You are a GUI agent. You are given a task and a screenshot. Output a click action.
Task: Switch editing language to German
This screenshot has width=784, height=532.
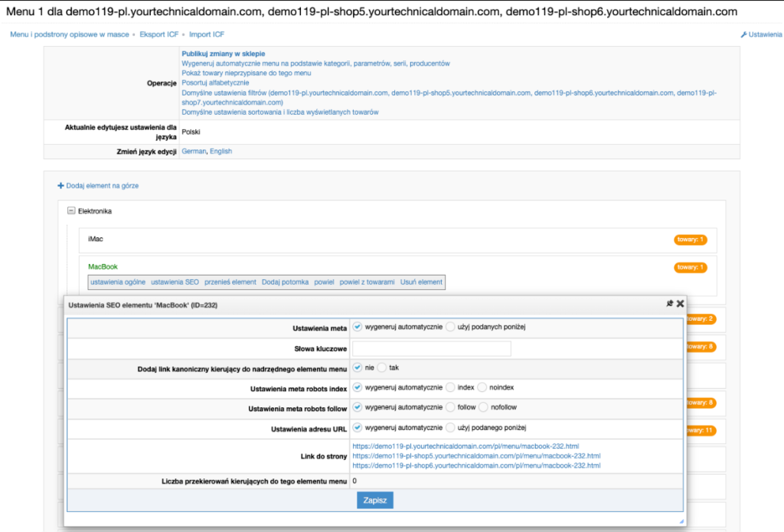pos(193,152)
